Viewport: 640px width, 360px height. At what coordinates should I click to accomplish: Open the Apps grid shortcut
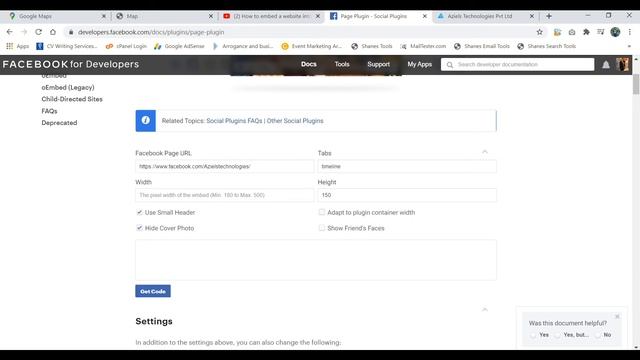(18, 46)
